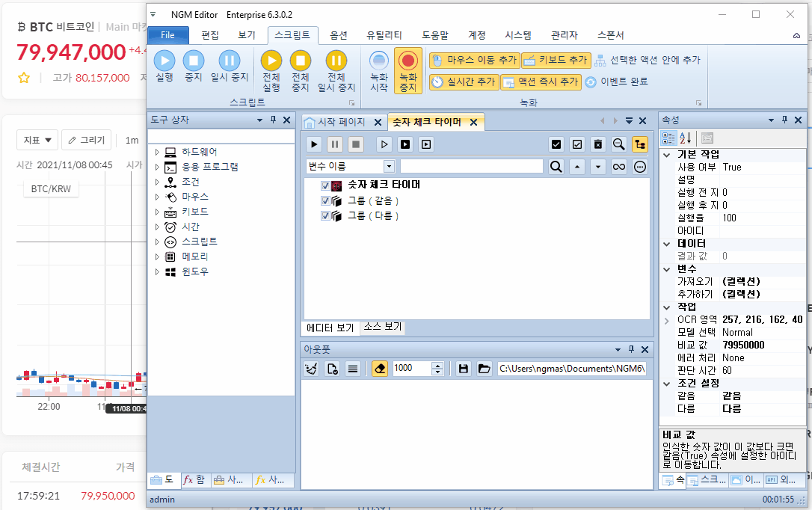The height and width of the screenshot is (510, 812).
Task: Click the move-up arrow button
Action: point(577,167)
